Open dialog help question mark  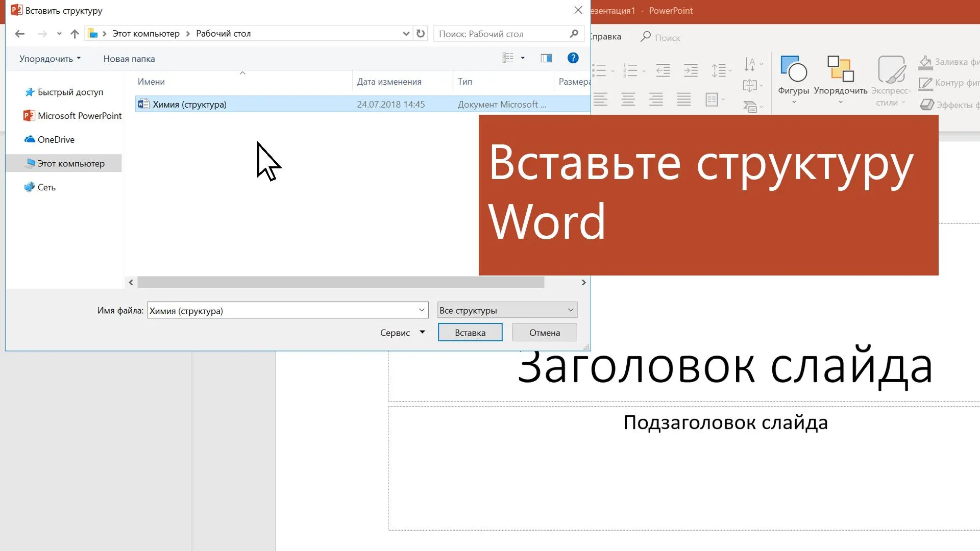573,58
